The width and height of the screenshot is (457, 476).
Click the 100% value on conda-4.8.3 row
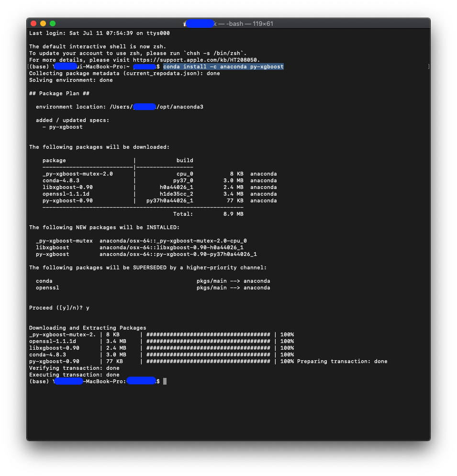pos(287,354)
